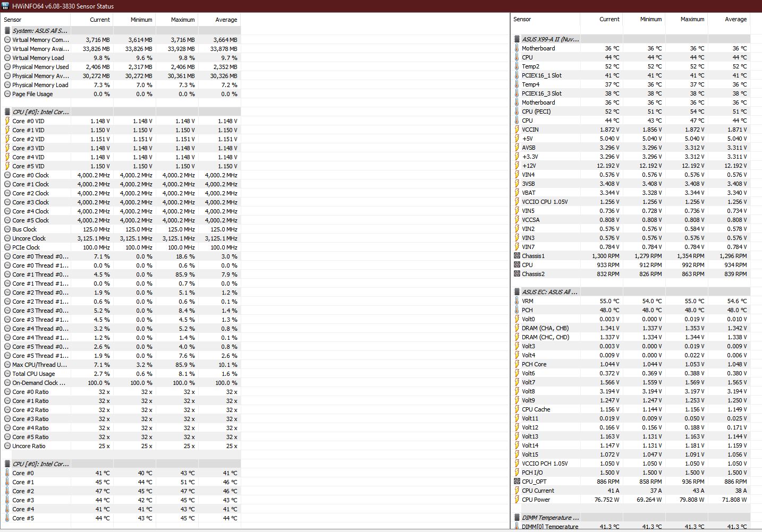Click the fan icon beside Chassis2
The image size is (762, 532).
(517, 274)
